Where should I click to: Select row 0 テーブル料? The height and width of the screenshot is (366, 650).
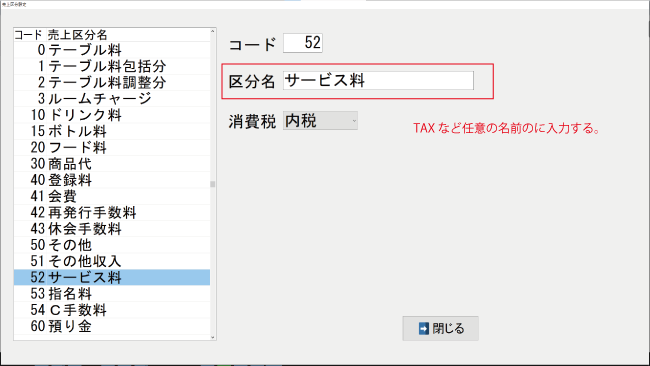click(112, 50)
